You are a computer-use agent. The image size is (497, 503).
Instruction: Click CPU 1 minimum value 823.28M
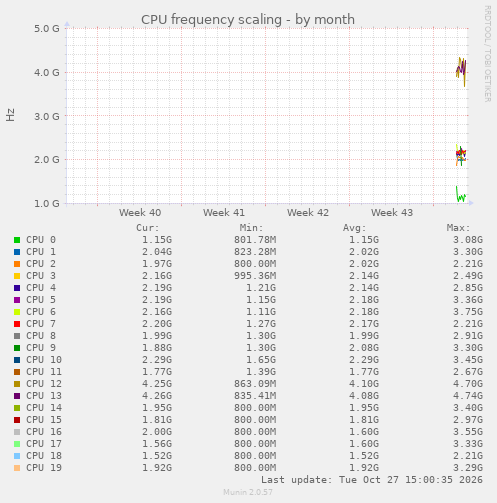click(x=255, y=252)
